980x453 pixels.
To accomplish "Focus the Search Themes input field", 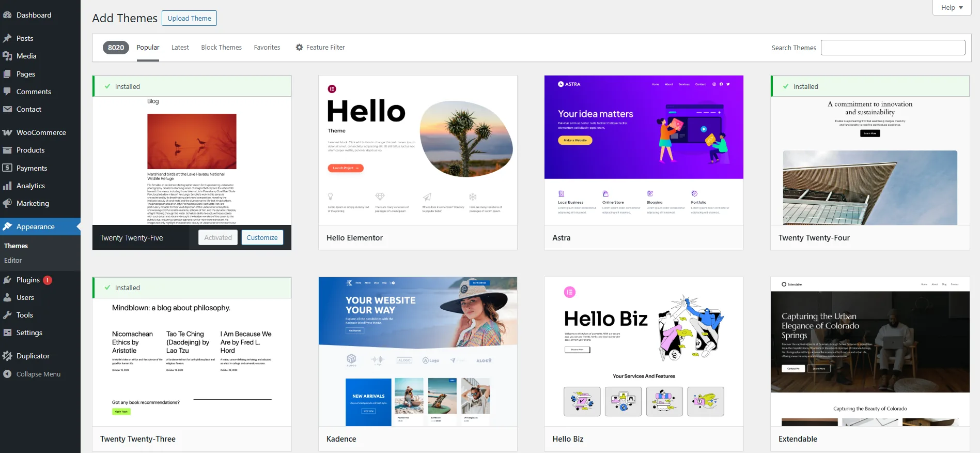I will [x=893, y=48].
